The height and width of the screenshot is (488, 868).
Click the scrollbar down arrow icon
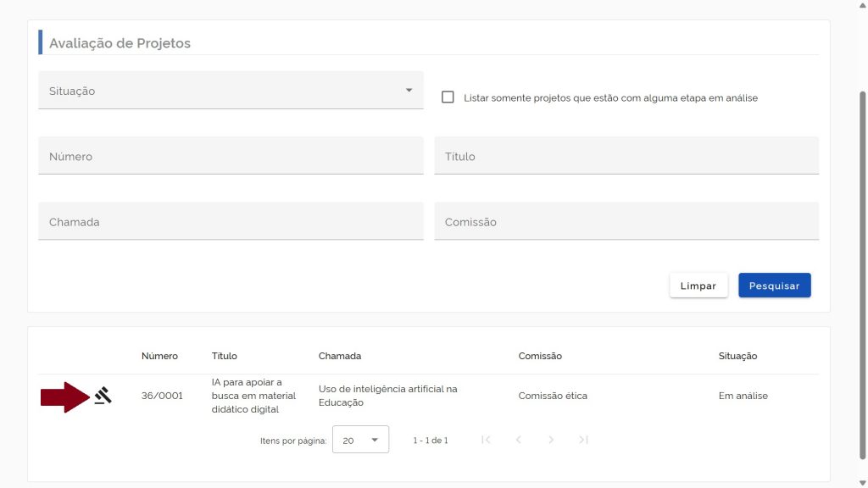tap(861, 481)
